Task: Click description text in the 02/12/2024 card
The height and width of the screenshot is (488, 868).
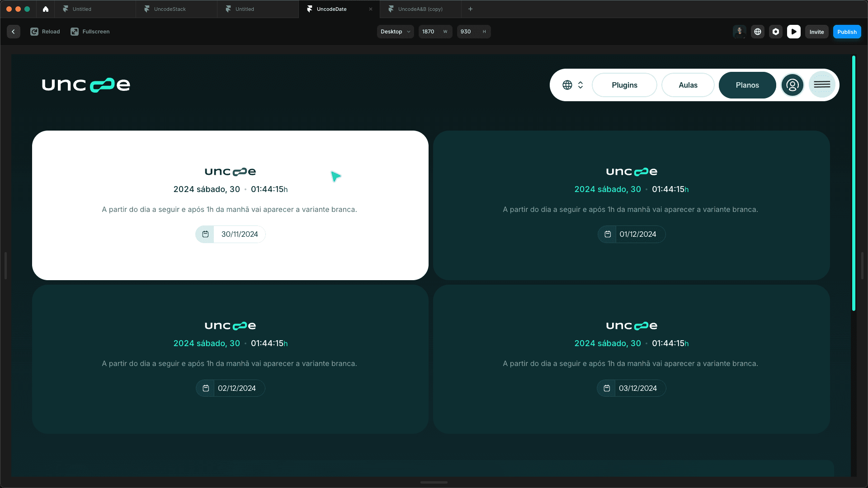Action: [x=229, y=364]
